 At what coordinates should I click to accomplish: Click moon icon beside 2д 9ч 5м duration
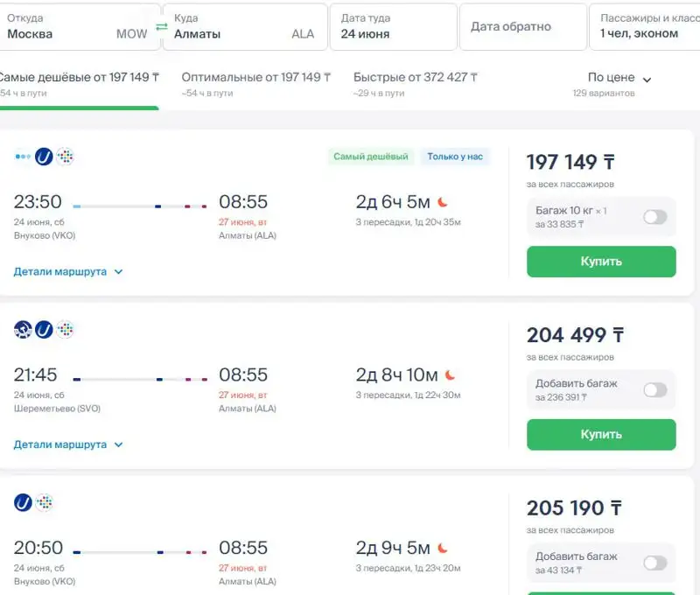tap(443, 549)
